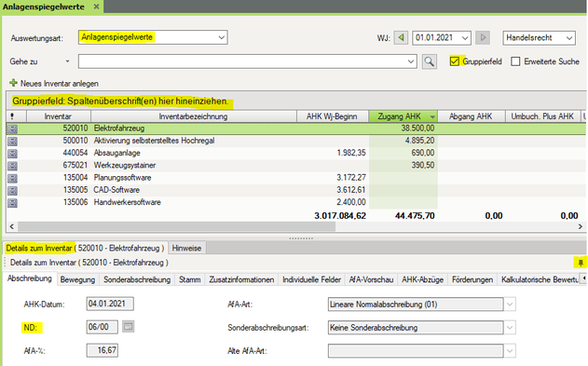Sort by the Inventarbezeichnung column header
Viewport: 588px width, 366px height.
(193, 116)
